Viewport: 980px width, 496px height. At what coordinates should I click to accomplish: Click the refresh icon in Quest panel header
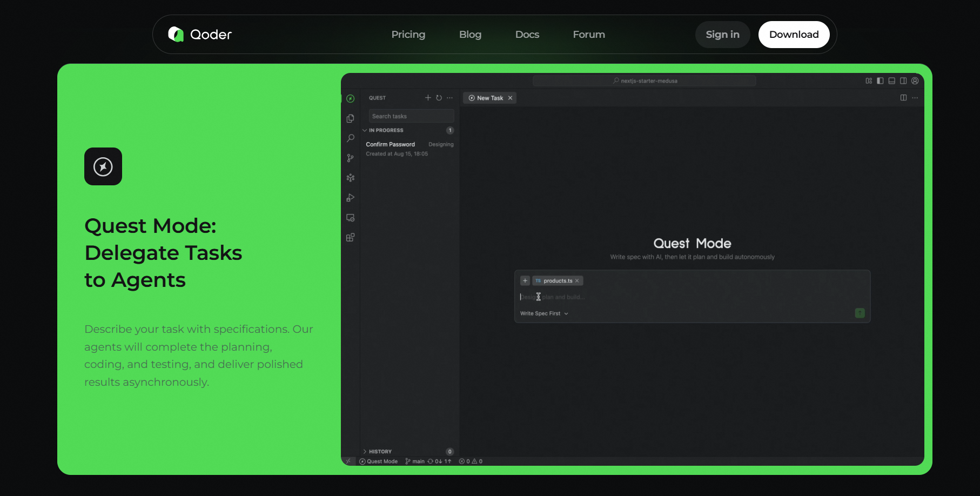point(439,98)
